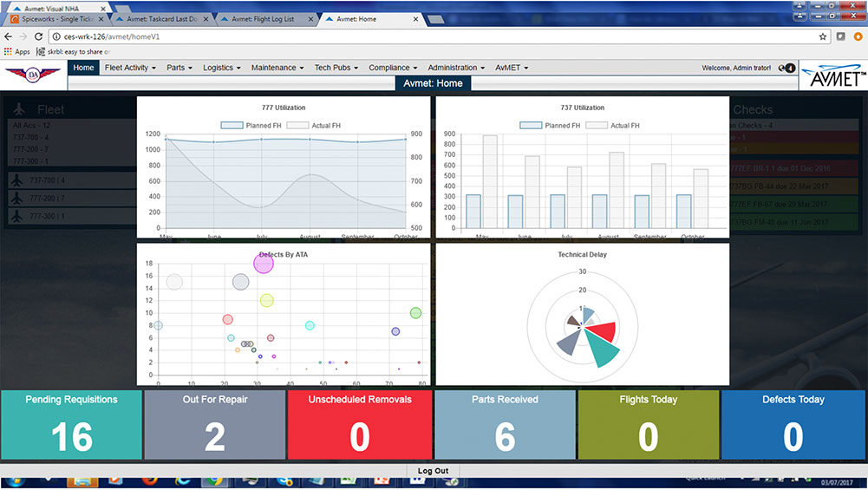Toggle Actual FH legend in 777 Utilization
The width and height of the screenshot is (868, 490).
click(x=314, y=126)
